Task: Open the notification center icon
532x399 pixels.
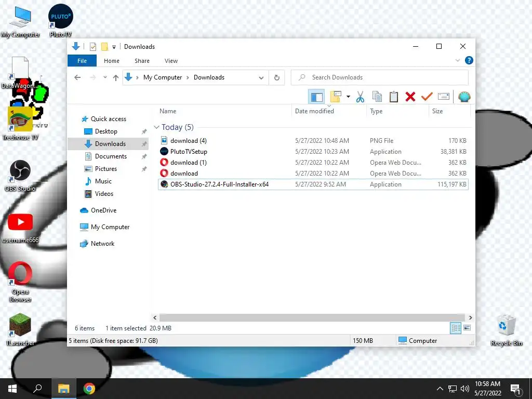Action: [x=516, y=390]
